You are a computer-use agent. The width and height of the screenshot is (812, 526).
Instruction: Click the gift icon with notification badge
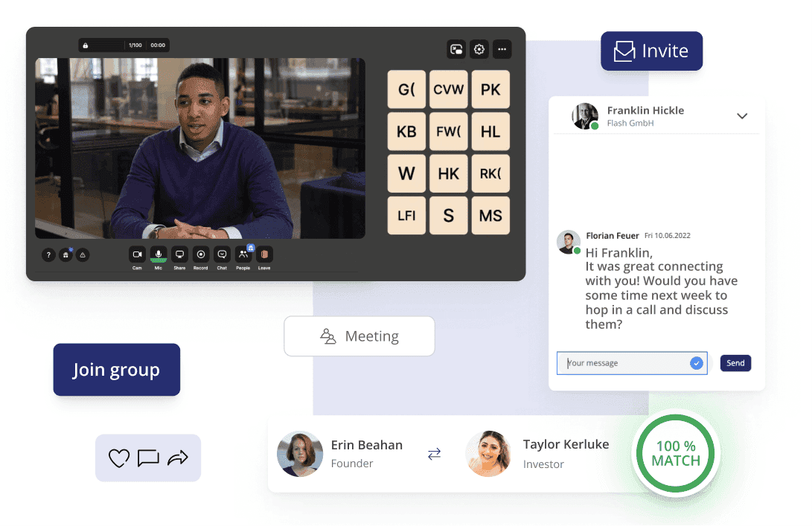coord(65,255)
